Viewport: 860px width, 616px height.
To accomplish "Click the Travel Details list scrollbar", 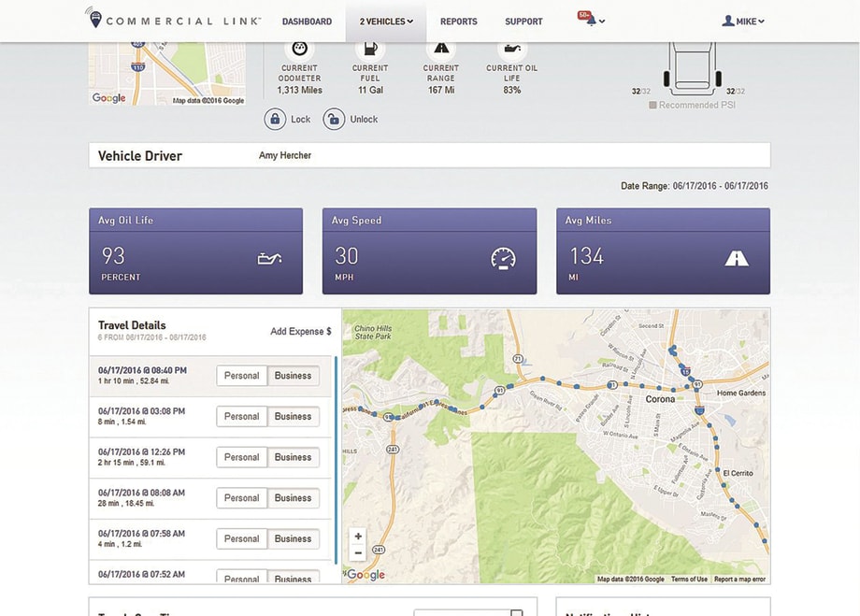I will 336,460.
